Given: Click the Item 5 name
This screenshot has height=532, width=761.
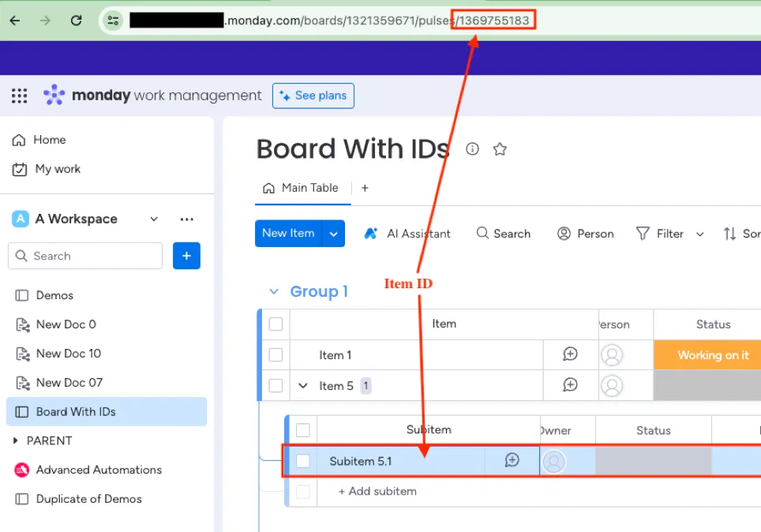Looking at the screenshot, I should tap(336, 386).
